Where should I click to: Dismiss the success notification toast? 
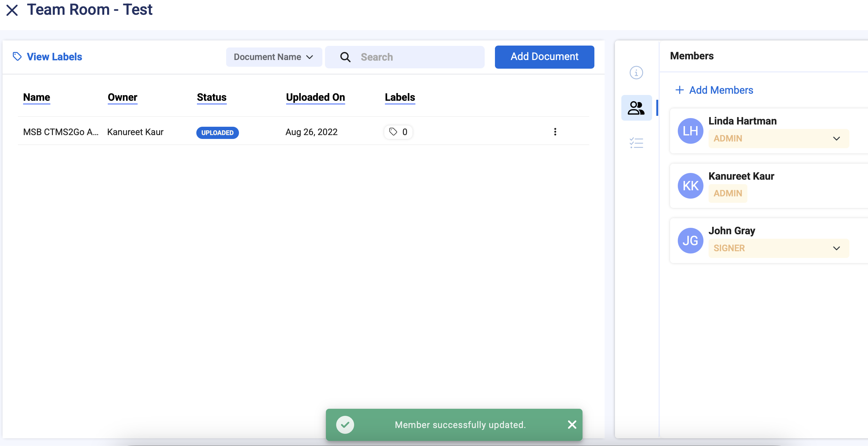pyautogui.click(x=572, y=425)
